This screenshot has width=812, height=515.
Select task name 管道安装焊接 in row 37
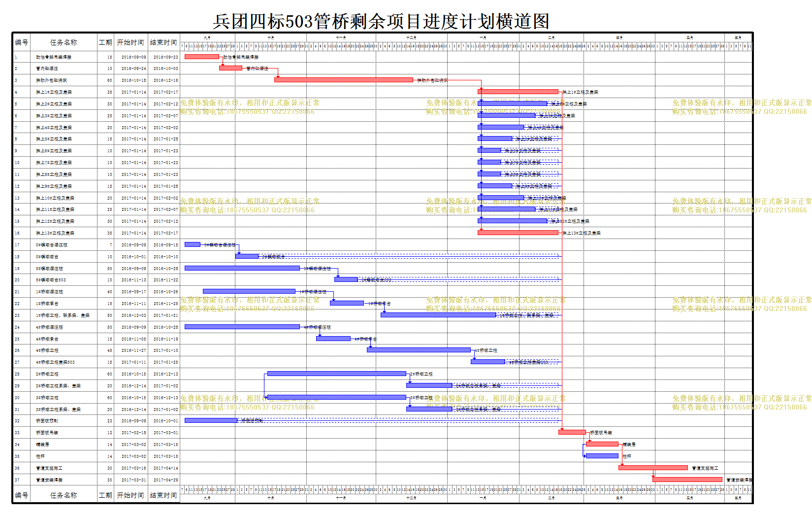[x=49, y=480]
